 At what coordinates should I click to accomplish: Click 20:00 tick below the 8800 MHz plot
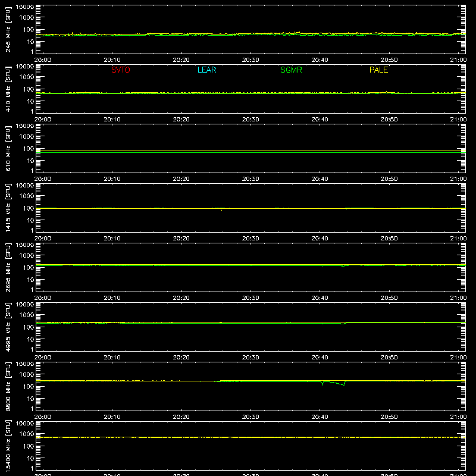[43, 417]
